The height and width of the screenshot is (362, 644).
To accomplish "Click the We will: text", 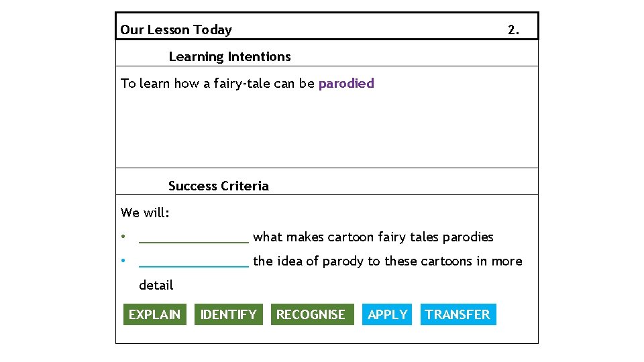I will (x=145, y=213).
